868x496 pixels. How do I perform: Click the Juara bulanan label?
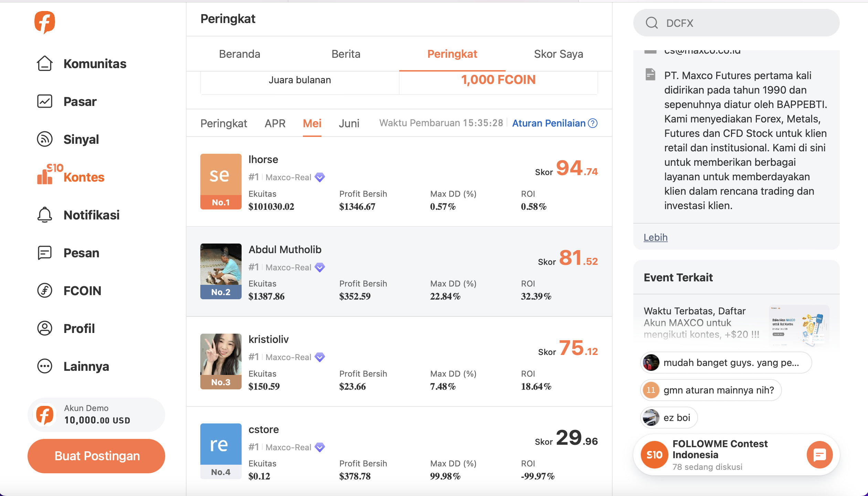[x=300, y=80]
